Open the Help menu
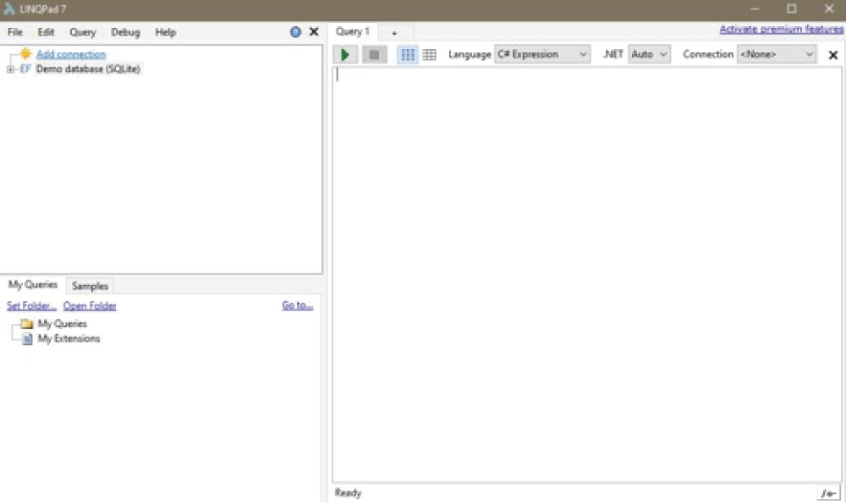This screenshot has width=846, height=504. pos(166,32)
